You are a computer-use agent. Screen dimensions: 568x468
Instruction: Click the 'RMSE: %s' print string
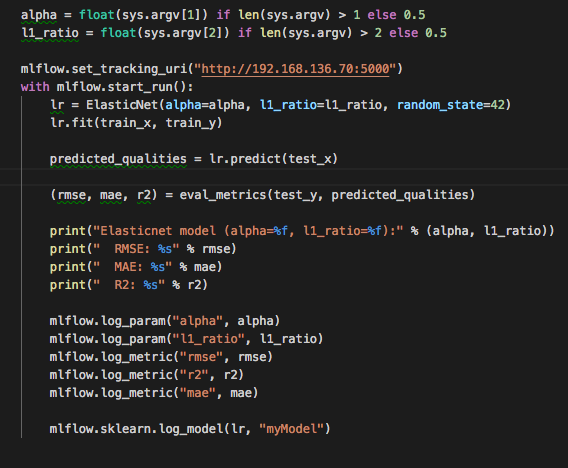(x=136, y=249)
